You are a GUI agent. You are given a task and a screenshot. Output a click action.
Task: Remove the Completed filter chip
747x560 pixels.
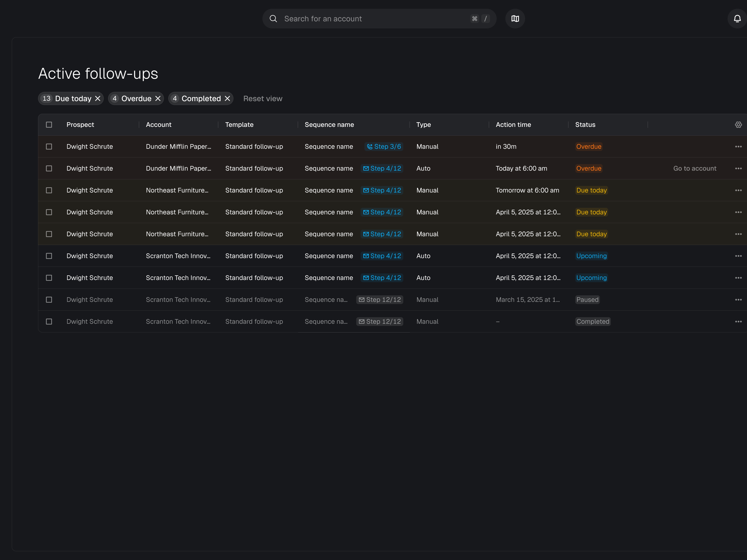[x=227, y=98]
